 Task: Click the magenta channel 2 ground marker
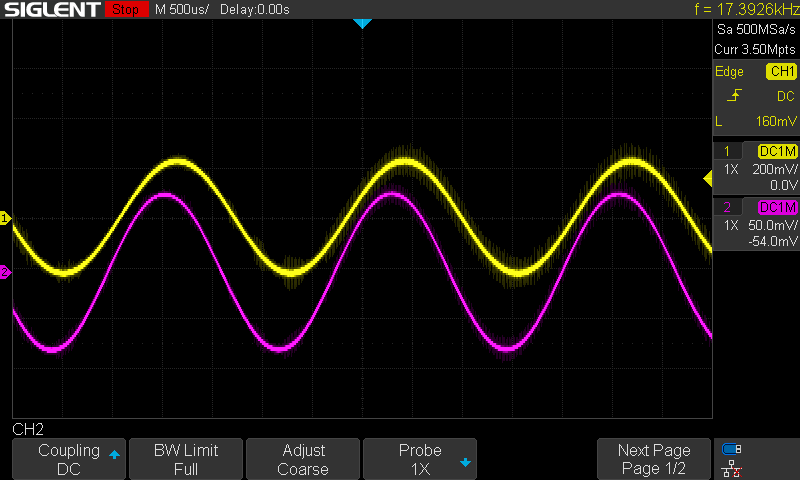pos(5,272)
